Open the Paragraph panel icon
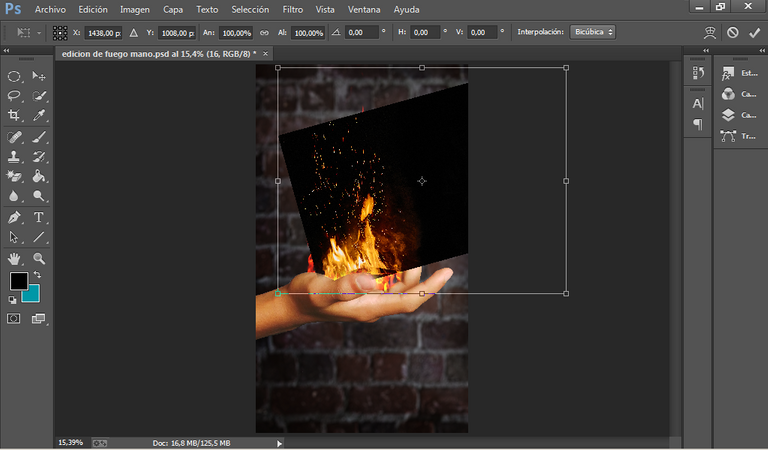This screenshot has width=768, height=450. click(698, 124)
